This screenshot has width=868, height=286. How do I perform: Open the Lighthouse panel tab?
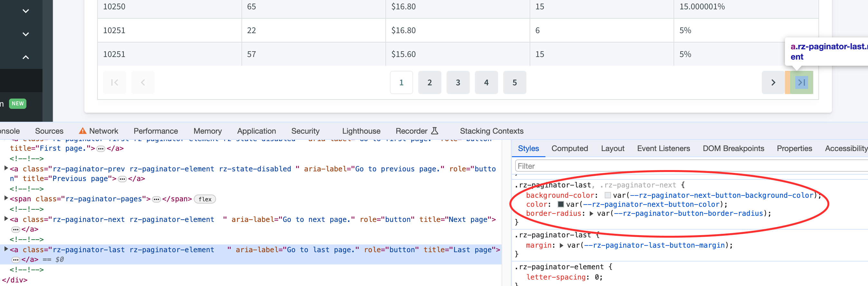(361, 131)
